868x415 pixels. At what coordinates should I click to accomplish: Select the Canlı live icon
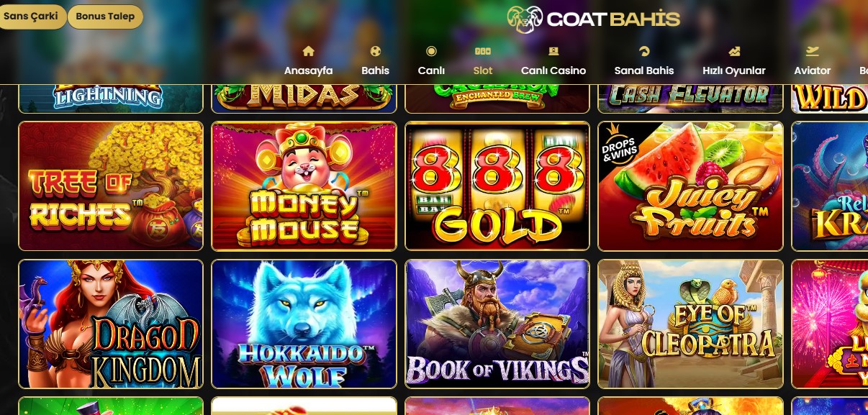coord(431,51)
